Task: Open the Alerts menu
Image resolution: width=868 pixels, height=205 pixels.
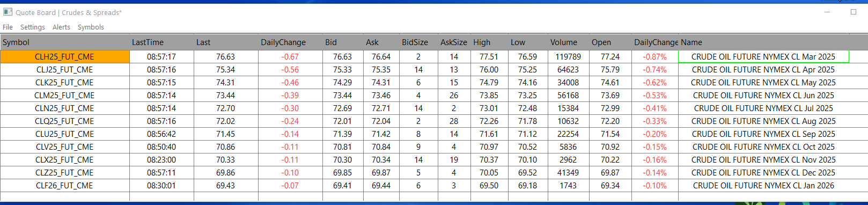Action: click(61, 27)
